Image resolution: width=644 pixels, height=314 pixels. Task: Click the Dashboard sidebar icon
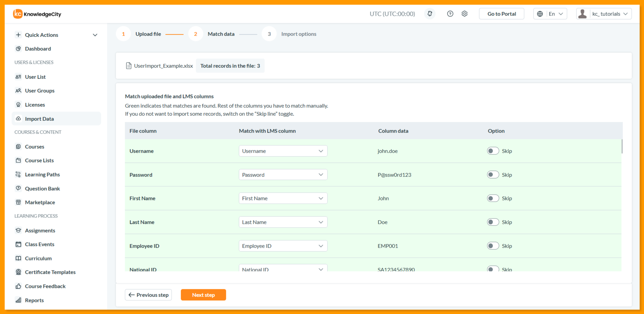18,49
